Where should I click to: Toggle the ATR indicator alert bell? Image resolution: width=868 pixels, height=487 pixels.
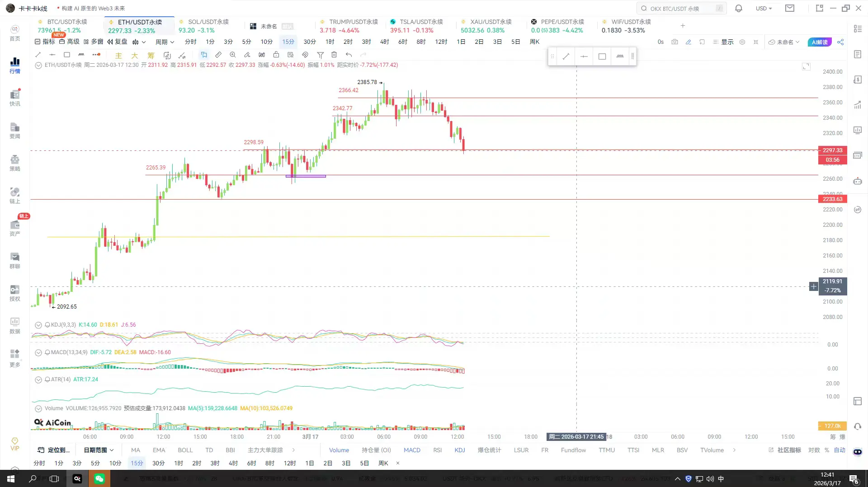[x=47, y=379]
